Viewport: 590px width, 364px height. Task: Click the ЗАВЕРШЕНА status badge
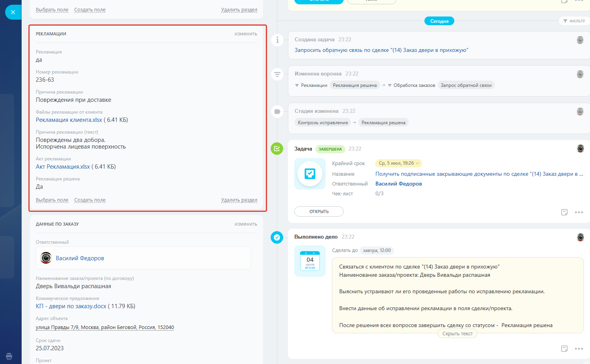pyautogui.click(x=330, y=149)
